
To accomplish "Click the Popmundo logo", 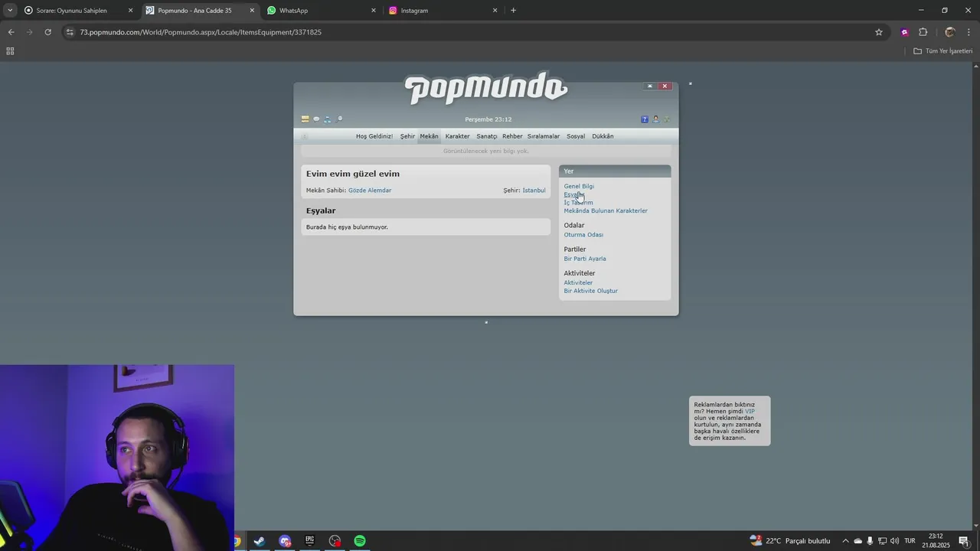I will tap(486, 89).
